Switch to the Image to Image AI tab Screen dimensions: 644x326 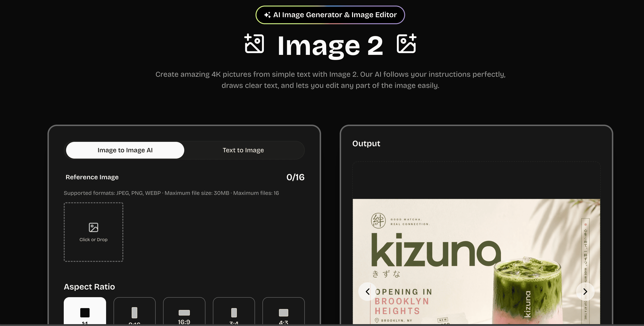125,150
